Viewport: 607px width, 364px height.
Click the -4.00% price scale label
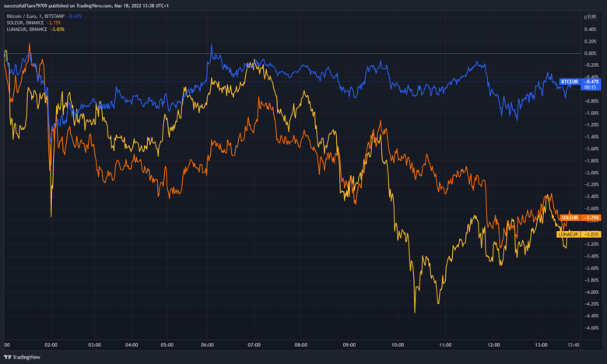click(x=591, y=292)
